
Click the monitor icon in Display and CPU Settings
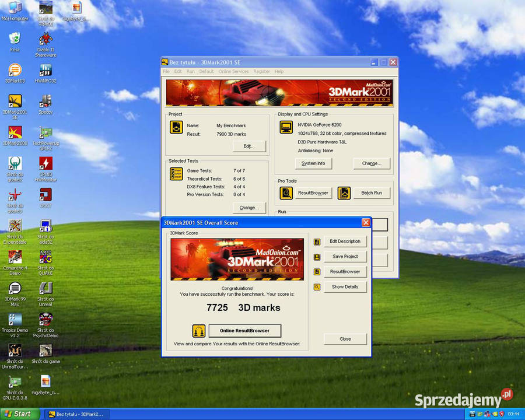coord(286,127)
